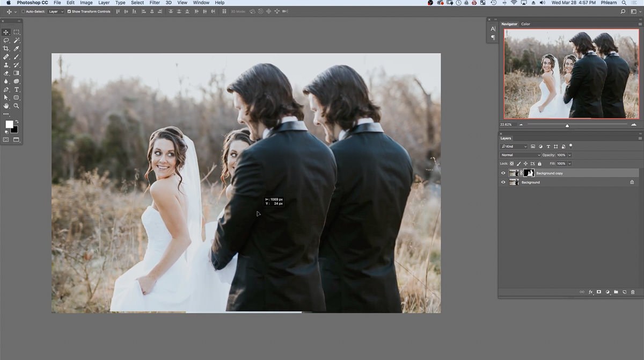Screen dimensions: 644x360
Task: Click the Opacity value field
Action: tap(561, 155)
